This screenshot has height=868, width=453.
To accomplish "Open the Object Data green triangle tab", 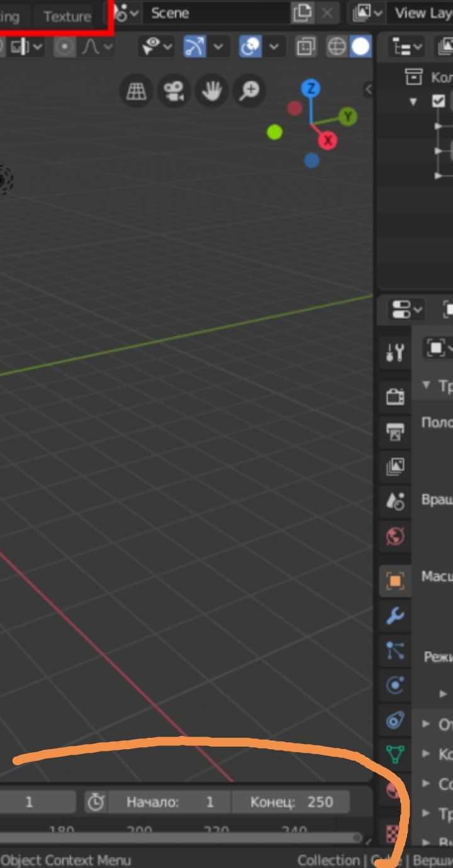I will tap(395, 754).
